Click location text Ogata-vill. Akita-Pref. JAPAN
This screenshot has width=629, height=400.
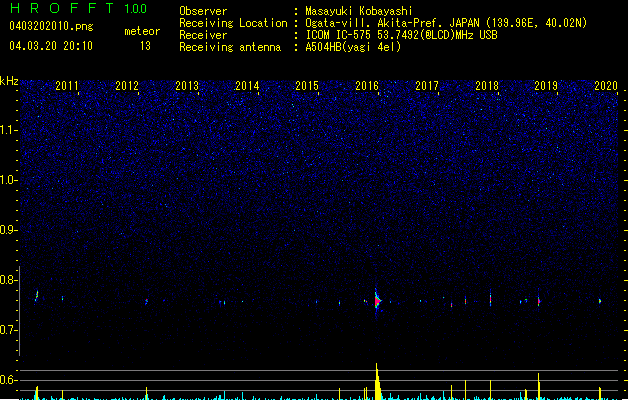coord(392,23)
